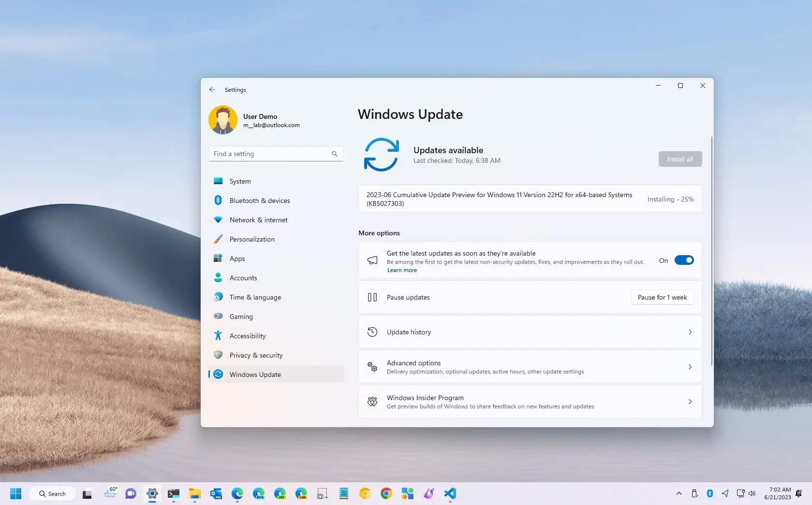The height and width of the screenshot is (505, 812).
Task: Click the megaphone icon for latest updates
Action: 372,260
